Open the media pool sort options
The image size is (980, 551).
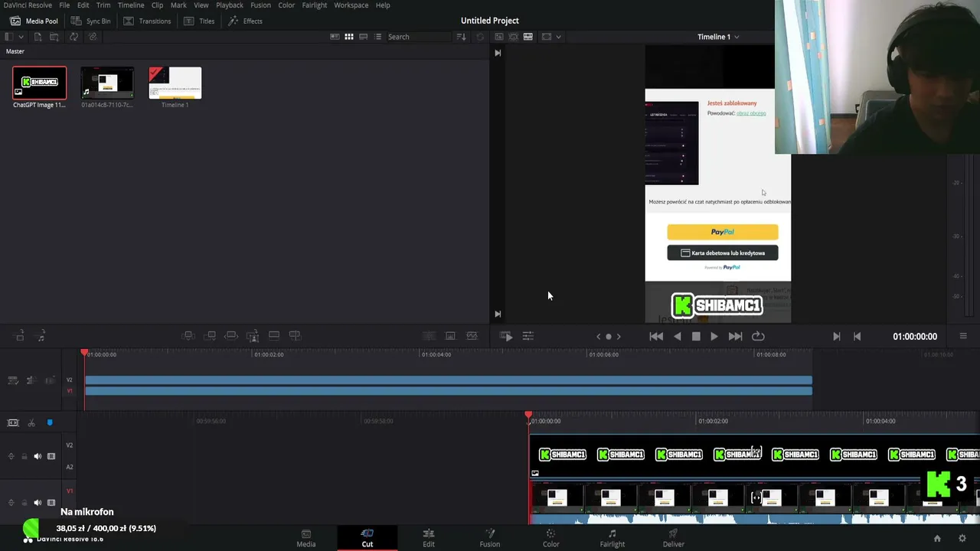tap(461, 37)
